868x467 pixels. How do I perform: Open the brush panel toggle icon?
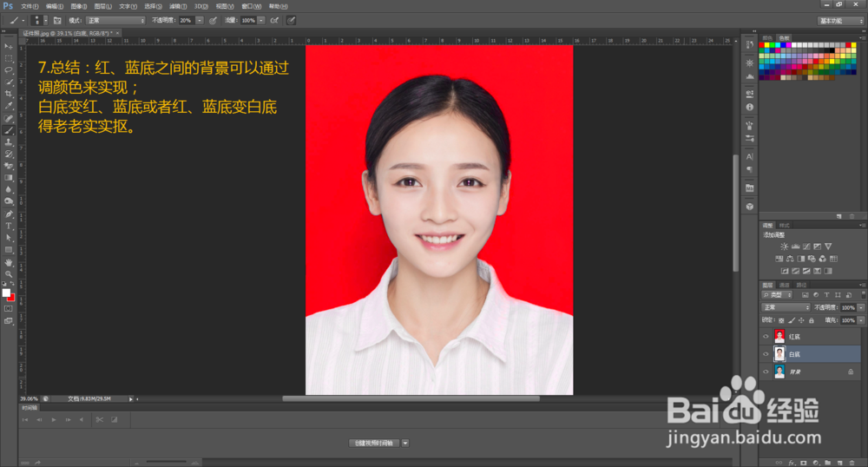pyautogui.click(x=57, y=21)
